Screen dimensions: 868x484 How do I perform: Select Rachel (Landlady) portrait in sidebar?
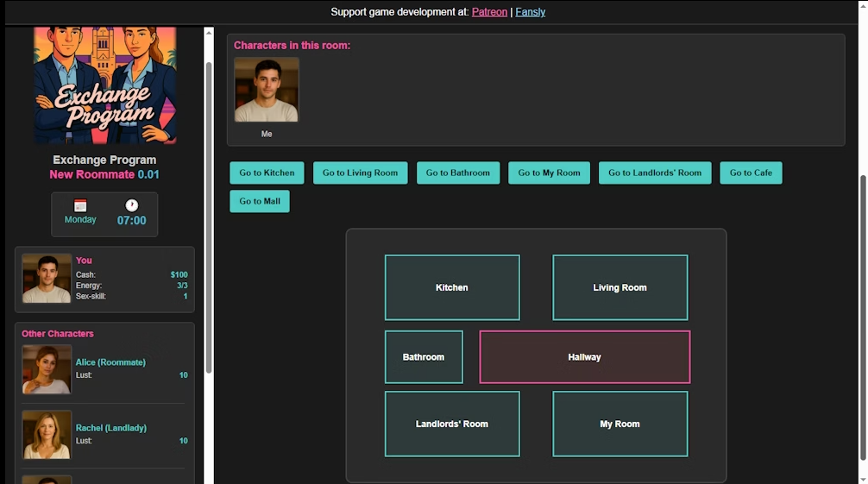pos(47,435)
